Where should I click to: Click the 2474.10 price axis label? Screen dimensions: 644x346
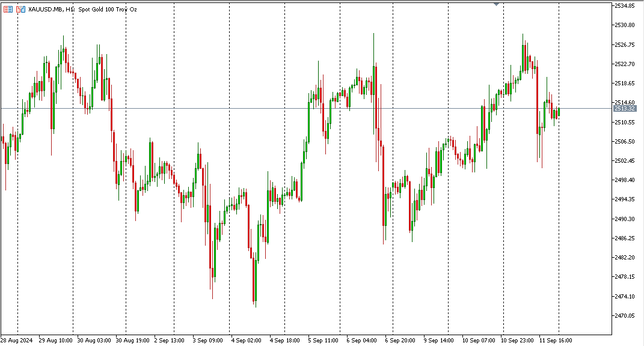tap(624, 296)
